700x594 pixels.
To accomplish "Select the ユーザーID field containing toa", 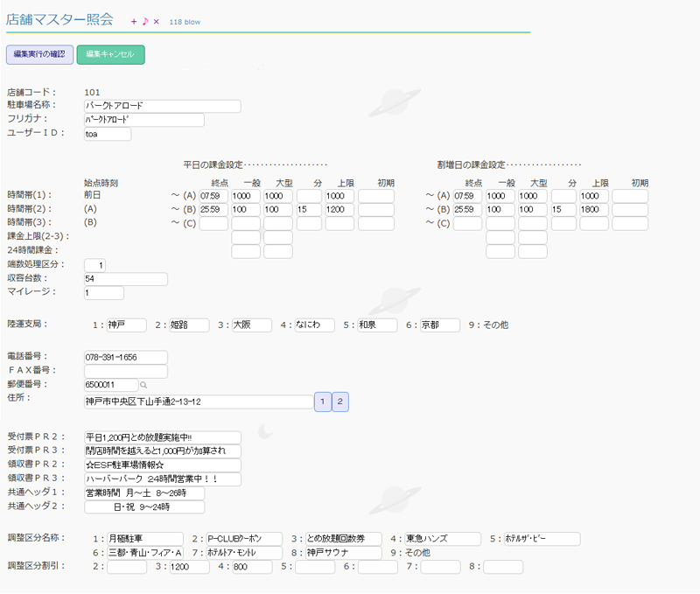I will coord(107,134).
